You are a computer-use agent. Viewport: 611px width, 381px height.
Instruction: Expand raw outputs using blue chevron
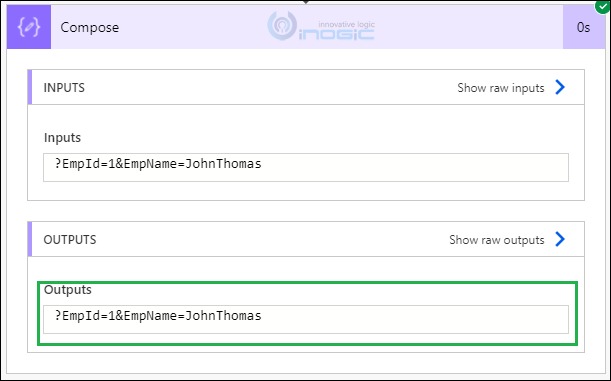pyautogui.click(x=560, y=239)
